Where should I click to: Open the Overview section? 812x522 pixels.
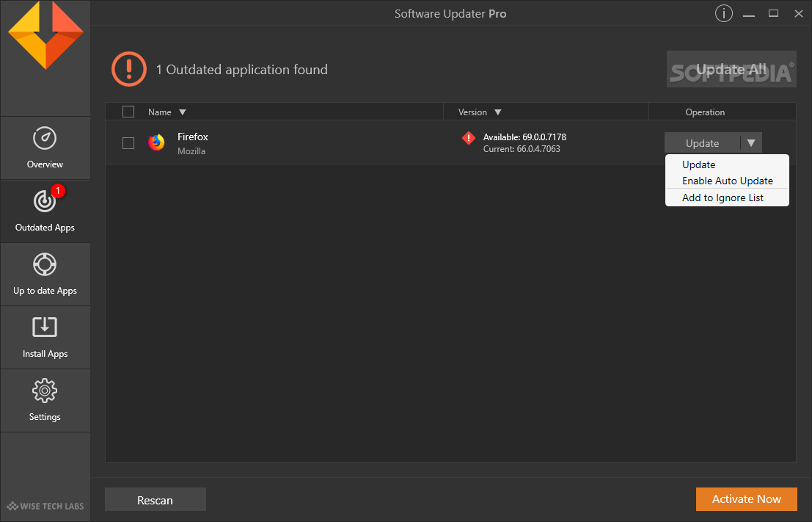pyautogui.click(x=45, y=148)
